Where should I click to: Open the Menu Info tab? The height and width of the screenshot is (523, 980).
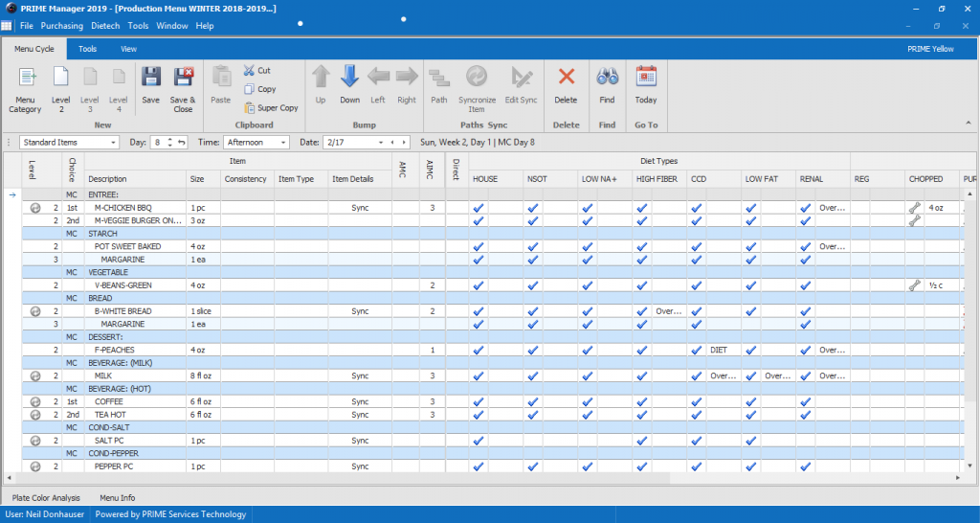(x=117, y=498)
